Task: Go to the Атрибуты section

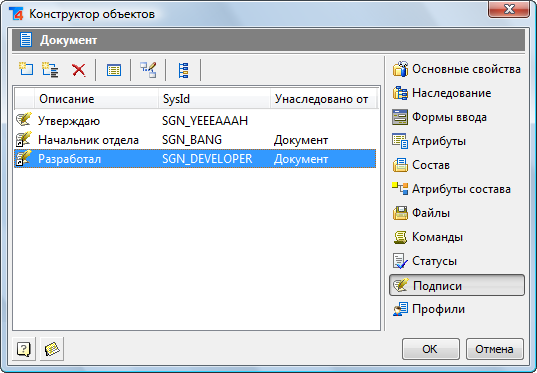Action: click(x=429, y=141)
